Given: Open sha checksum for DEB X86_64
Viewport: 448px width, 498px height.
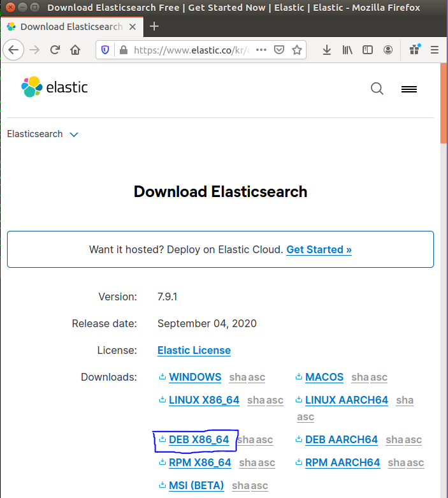Looking at the screenshot, I should (x=246, y=440).
